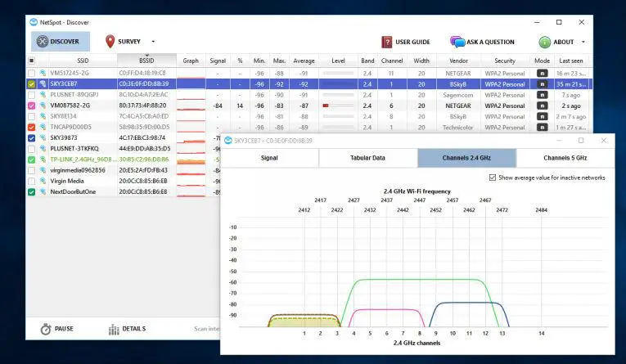Click the Wi-Fi icon beside PLUSNET-89QGPJ
The height and width of the screenshot is (364, 626).
coord(43,95)
